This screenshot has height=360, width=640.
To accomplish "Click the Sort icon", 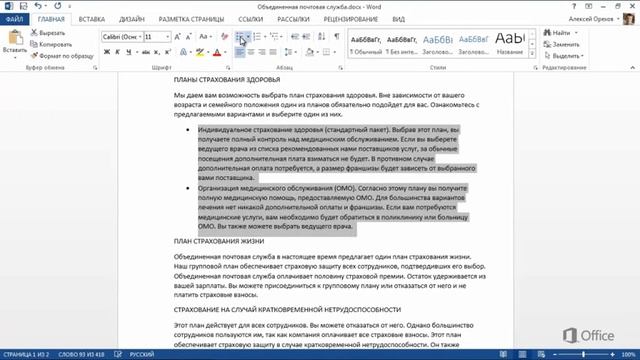I will [322, 37].
